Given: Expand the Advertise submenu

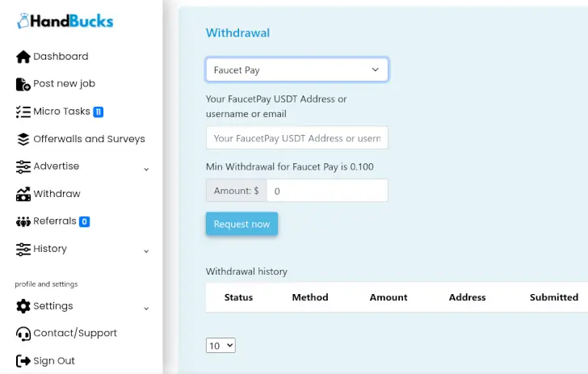Looking at the screenshot, I should [x=146, y=169].
